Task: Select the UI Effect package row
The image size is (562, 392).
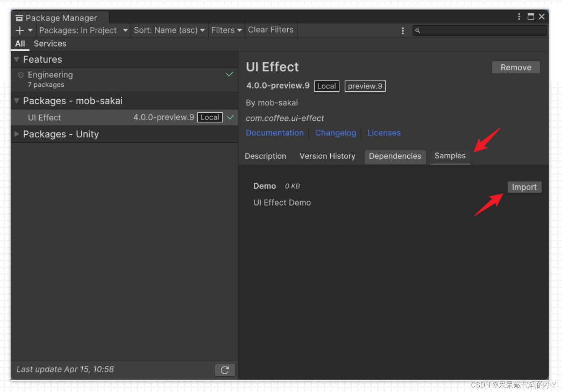Action: click(124, 118)
